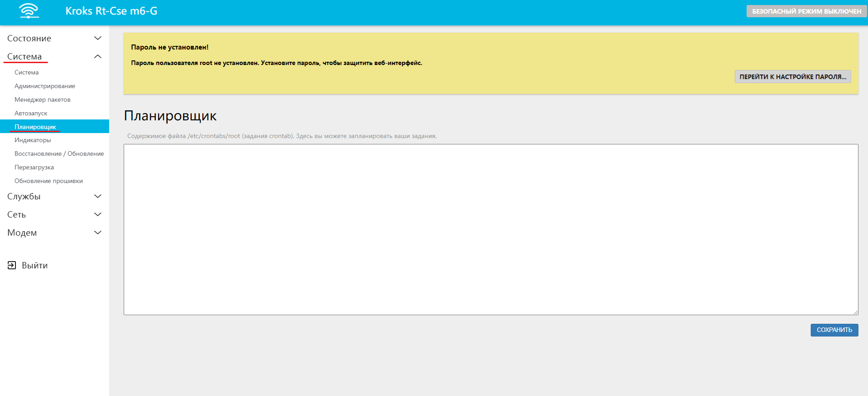Expand the Модем menu chevron

(97, 233)
